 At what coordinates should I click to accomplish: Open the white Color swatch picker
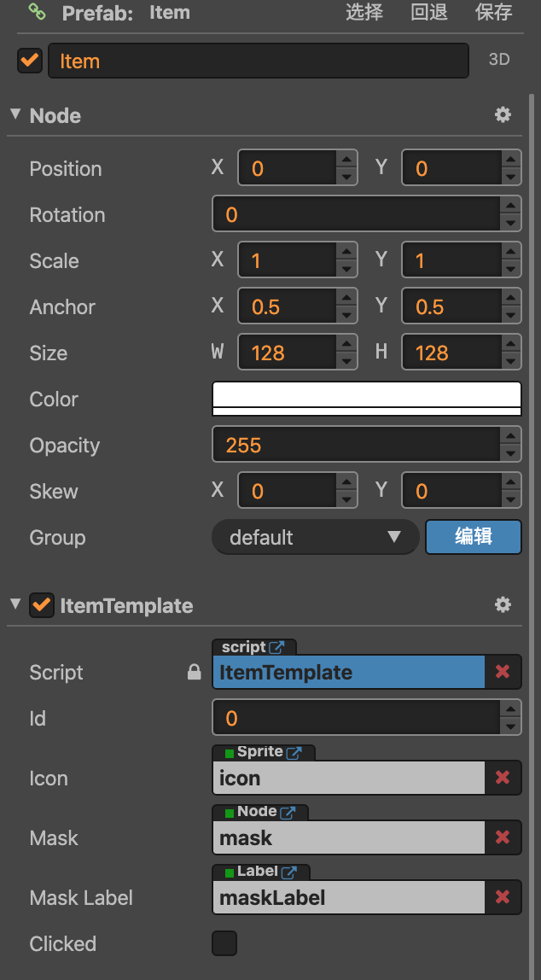point(366,398)
